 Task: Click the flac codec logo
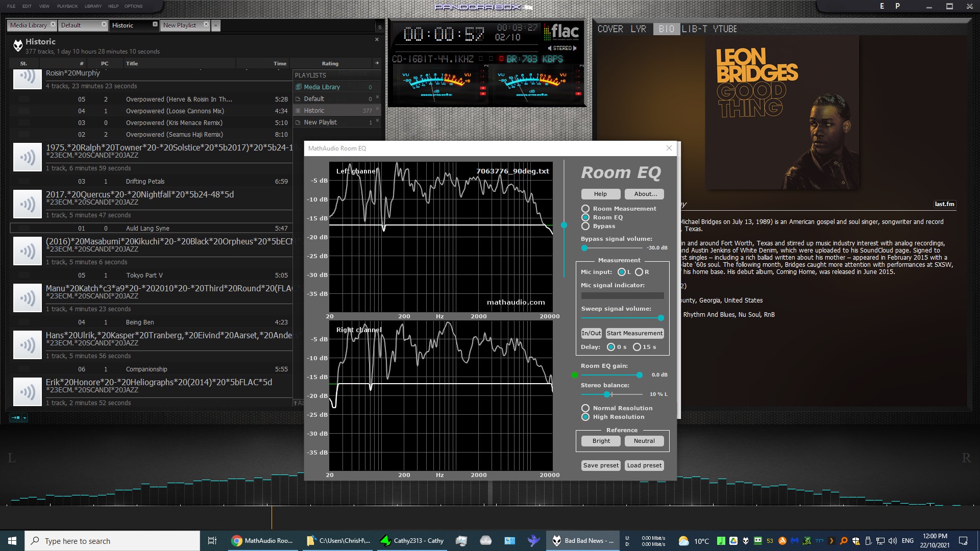561,33
